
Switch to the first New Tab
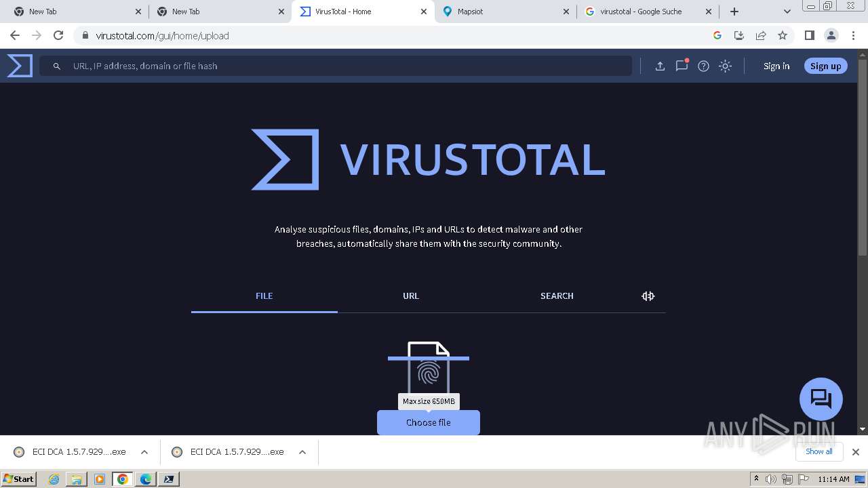(x=77, y=12)
